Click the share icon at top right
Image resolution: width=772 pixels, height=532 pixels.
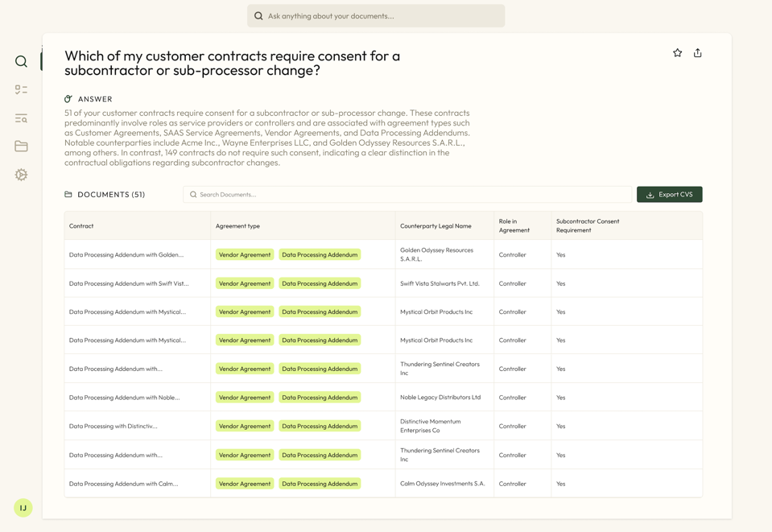pyautogui.click(x=697, y=53)
